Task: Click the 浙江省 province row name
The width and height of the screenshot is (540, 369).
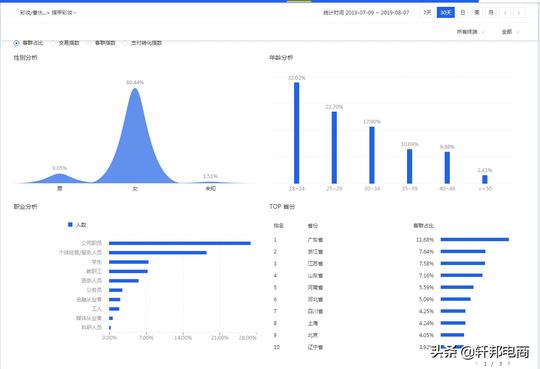Action: click(315, 252)
